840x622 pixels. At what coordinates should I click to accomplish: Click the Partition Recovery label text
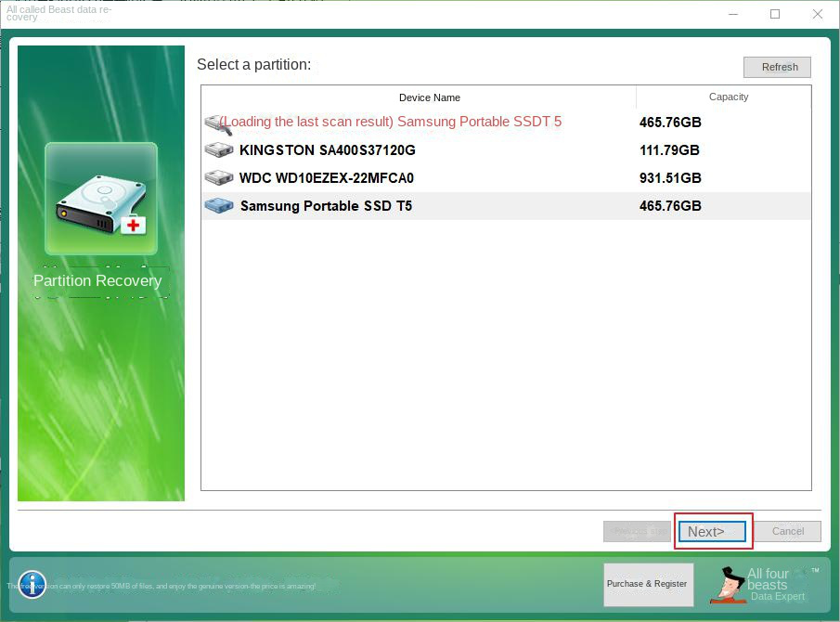coord(97,280)
